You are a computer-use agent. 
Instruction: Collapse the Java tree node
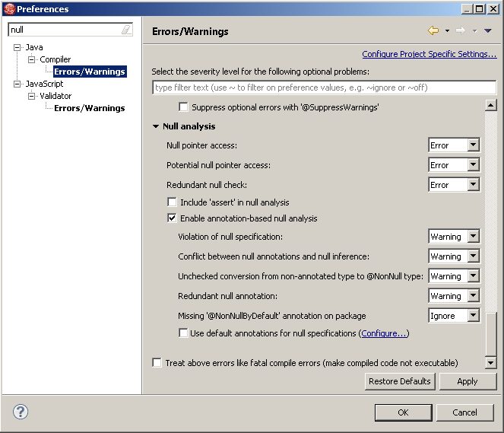click(x=17, y=48)
